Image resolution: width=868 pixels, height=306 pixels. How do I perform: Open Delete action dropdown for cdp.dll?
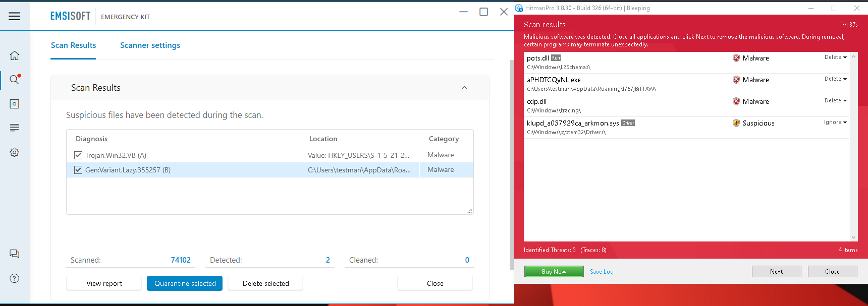pos(836,101)
